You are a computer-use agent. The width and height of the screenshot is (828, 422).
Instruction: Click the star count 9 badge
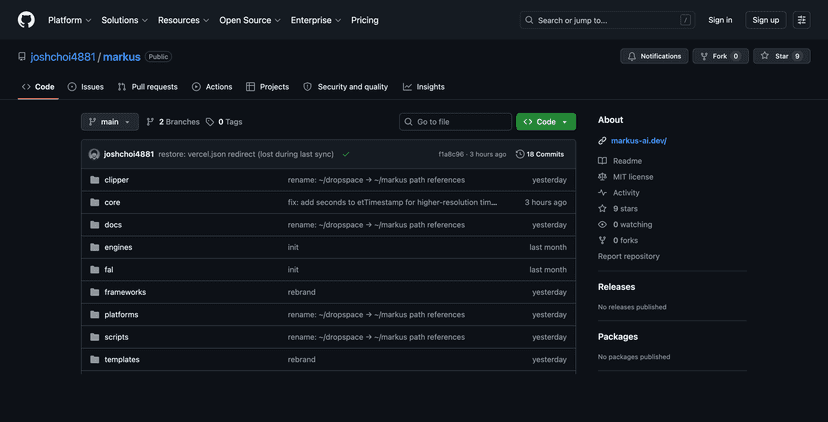point(797,56)
